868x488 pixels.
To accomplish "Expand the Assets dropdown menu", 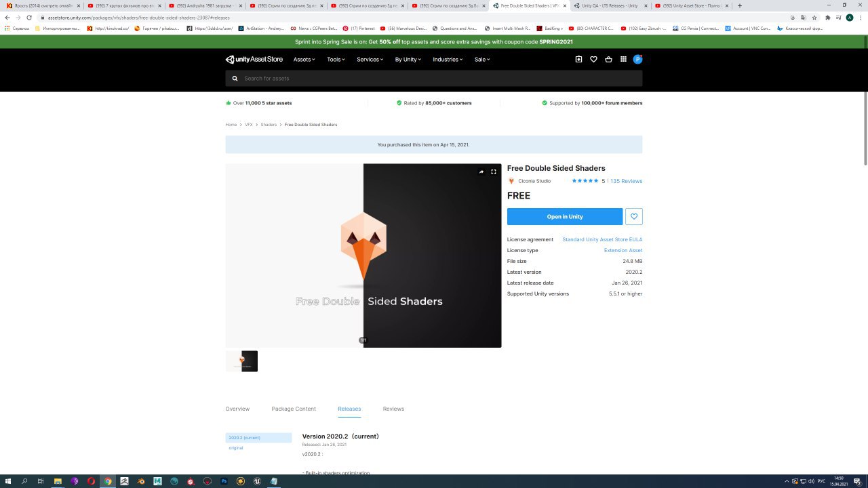I will [x=304, y=60].
